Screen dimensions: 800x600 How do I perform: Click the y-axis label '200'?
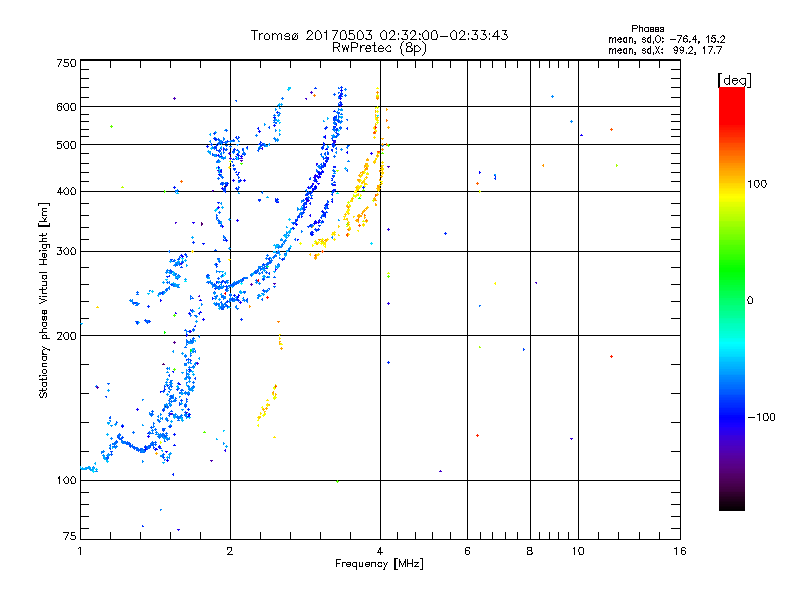67,336
